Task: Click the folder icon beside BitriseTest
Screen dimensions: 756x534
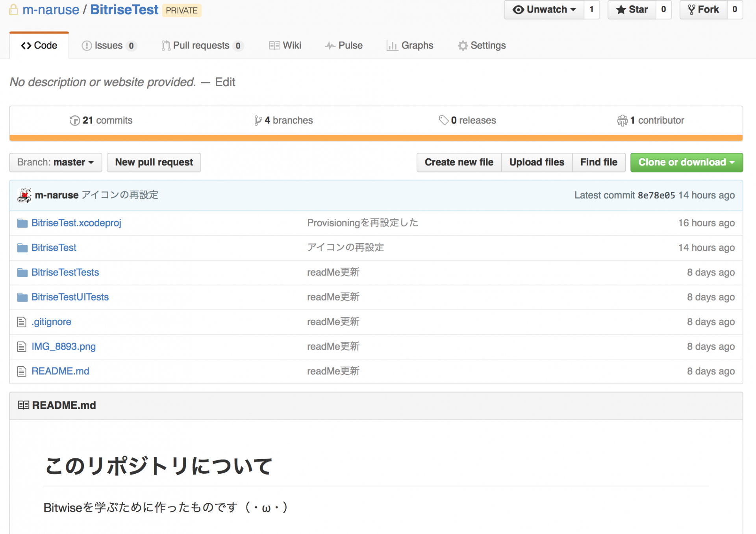Action: 22,248
